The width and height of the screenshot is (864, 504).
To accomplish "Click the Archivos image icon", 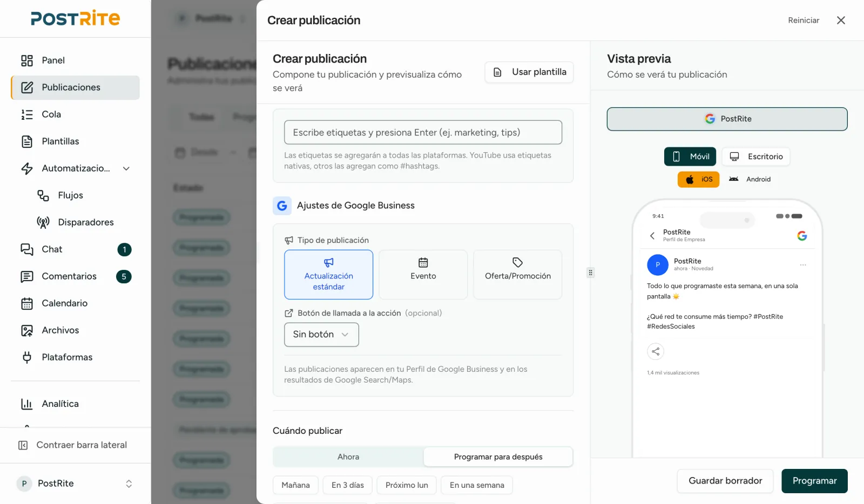I will pyautogui.click(x=27, y=330).
